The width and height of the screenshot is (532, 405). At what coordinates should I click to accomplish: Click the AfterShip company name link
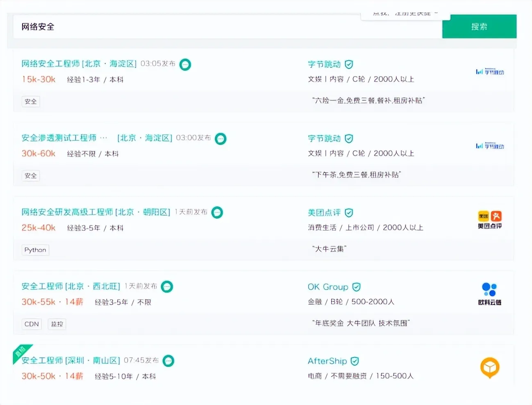pos(327,361)
